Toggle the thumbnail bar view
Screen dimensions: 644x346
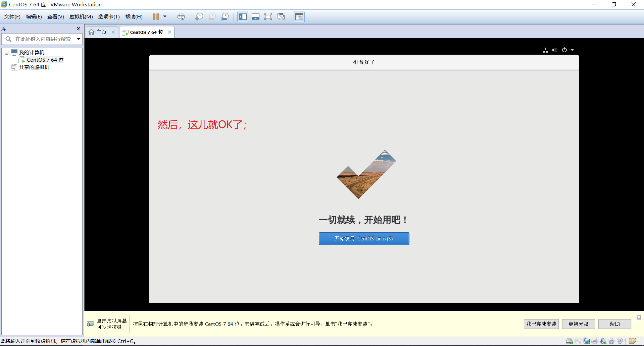pos(255,16)
